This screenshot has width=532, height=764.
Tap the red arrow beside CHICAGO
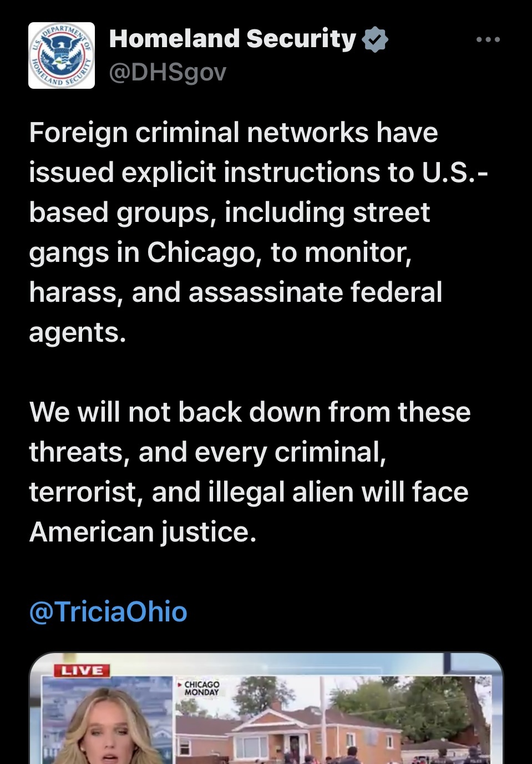179,685
